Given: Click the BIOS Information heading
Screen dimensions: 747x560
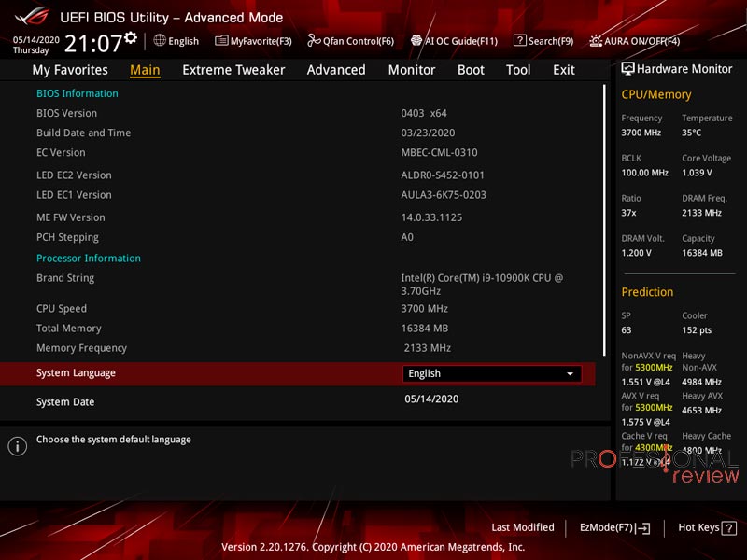Looking at the screenshot, I should coord(78,93).
